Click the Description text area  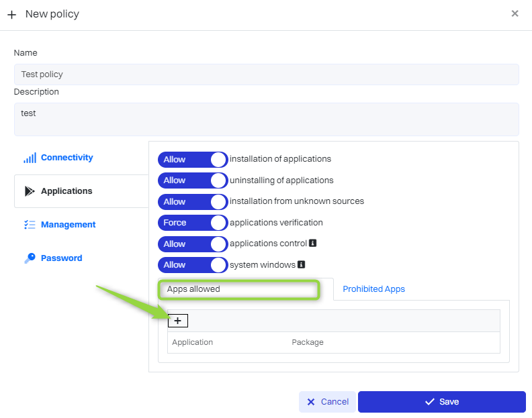(x=266, y=119)
